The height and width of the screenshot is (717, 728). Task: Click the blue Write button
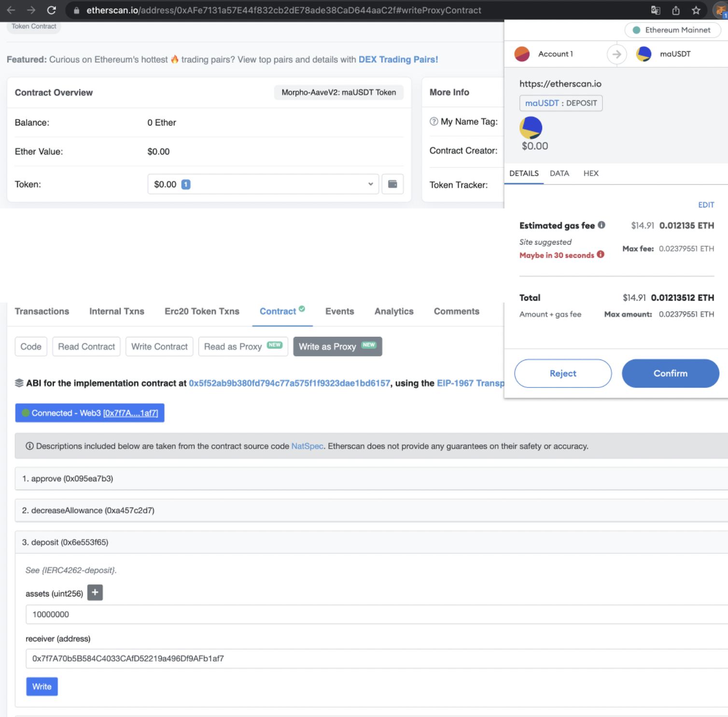[42, 687]
